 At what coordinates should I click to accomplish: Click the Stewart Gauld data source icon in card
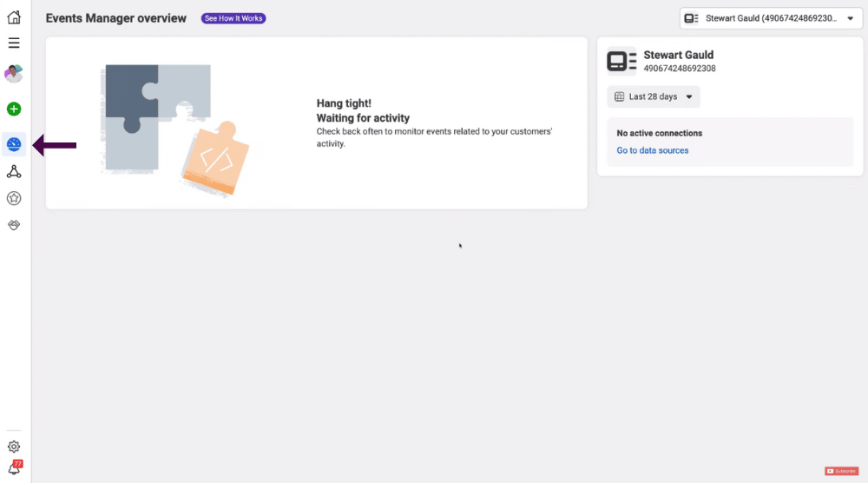click(x=621, y=61)
